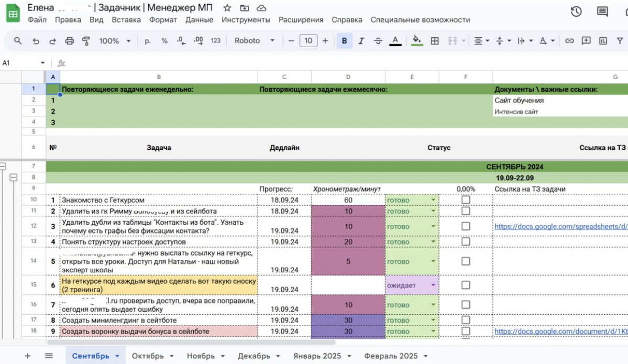This screenshot has height=364, width=628.
Task: Toggle bold formatting button
Action: [x=344, y=41]
